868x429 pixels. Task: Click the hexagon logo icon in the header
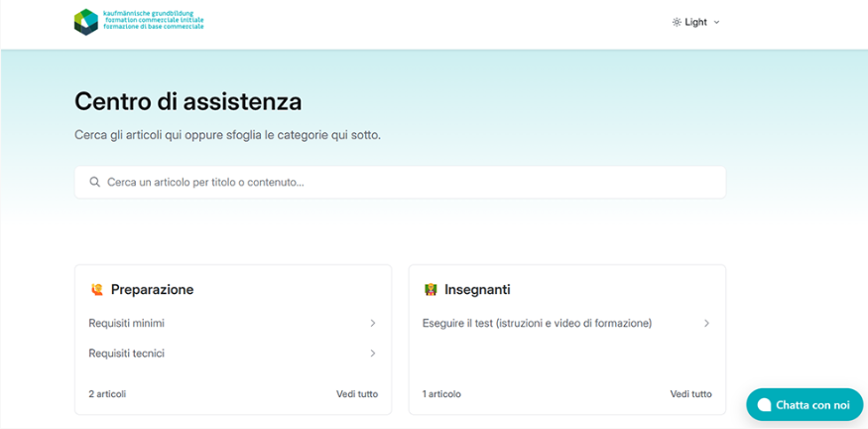86,22
